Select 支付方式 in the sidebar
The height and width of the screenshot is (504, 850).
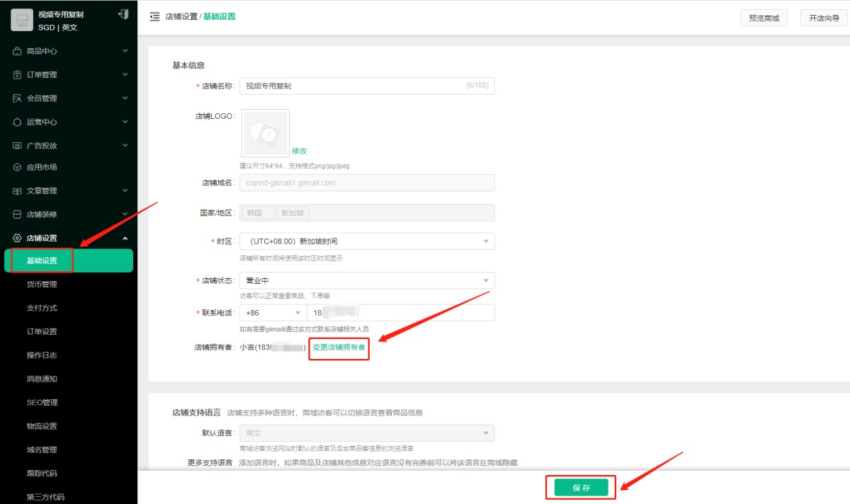tap(42, 308)
